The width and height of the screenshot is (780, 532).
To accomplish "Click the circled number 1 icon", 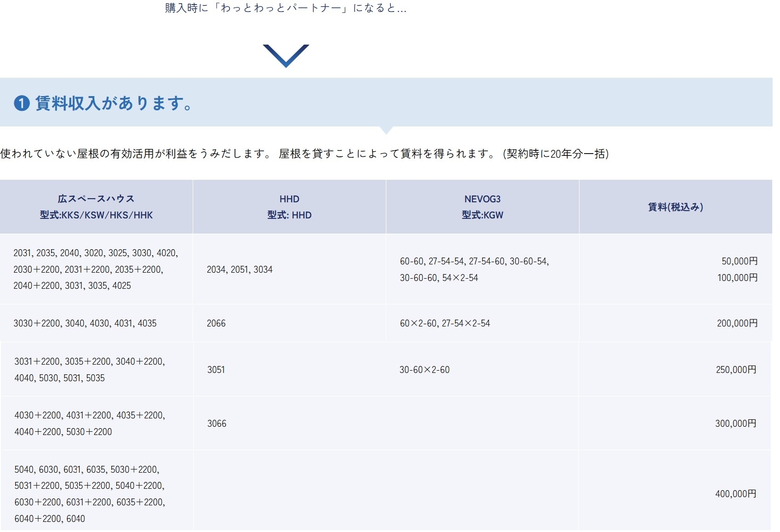I will point(22,103).
